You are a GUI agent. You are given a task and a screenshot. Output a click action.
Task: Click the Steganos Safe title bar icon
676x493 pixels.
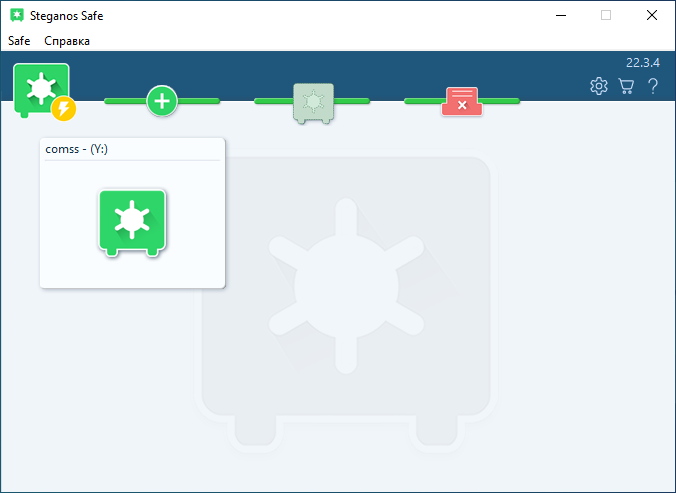[x=17, y=16]
